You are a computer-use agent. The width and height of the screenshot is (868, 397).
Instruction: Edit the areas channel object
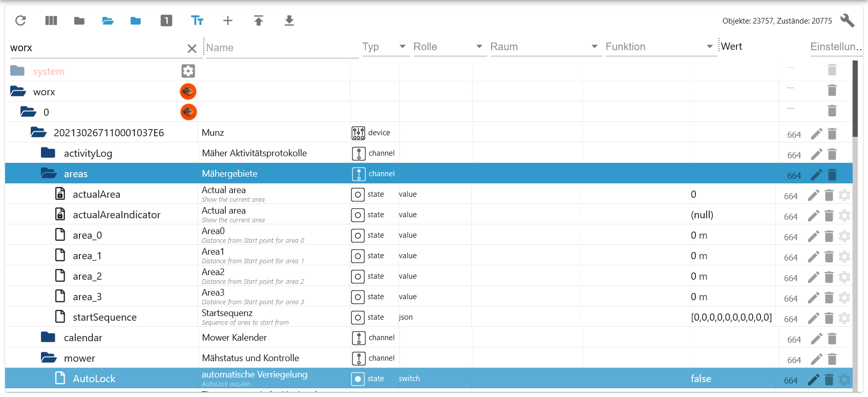817,175
